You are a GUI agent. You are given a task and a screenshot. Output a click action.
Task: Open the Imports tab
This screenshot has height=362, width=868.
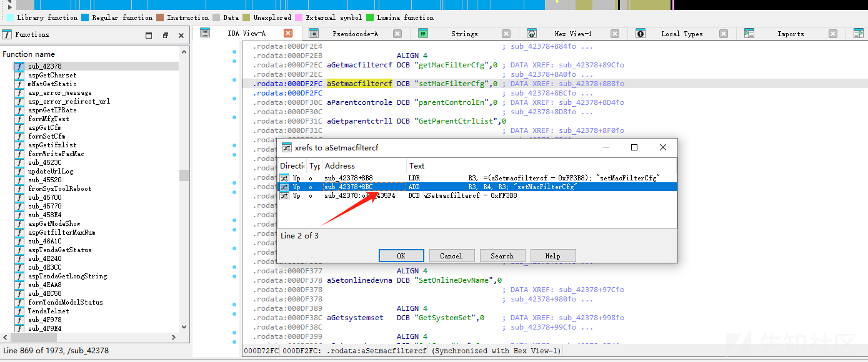(791, 34)
